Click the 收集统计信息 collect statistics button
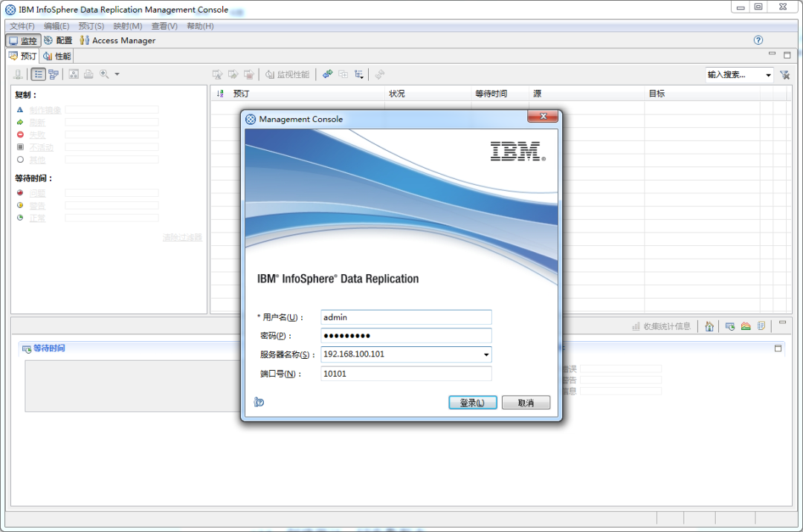 coord(661,326)
